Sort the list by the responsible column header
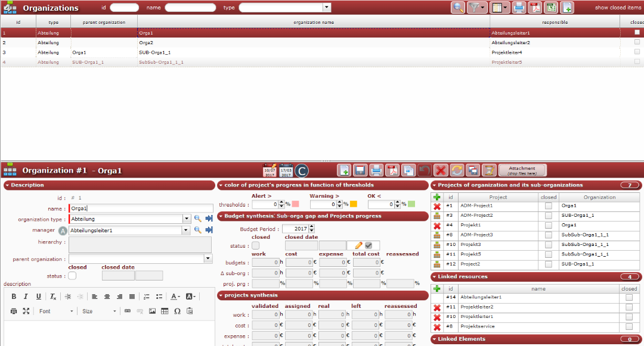 (555, 22)
